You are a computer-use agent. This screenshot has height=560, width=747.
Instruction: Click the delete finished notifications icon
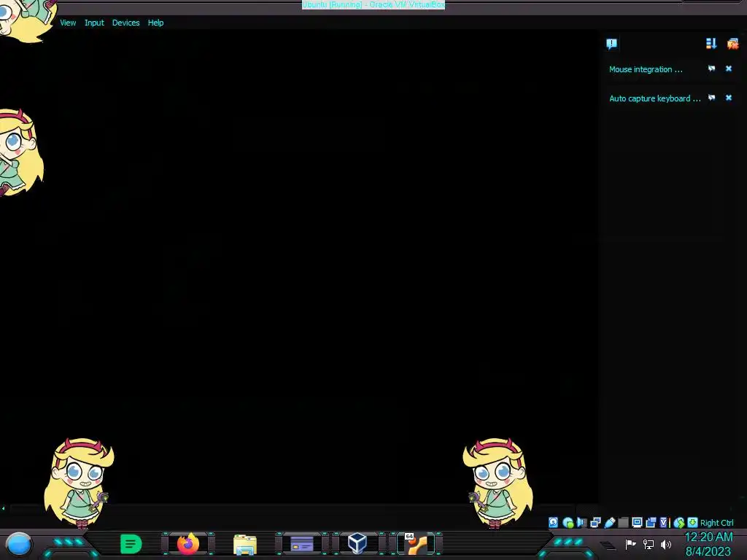732,44
